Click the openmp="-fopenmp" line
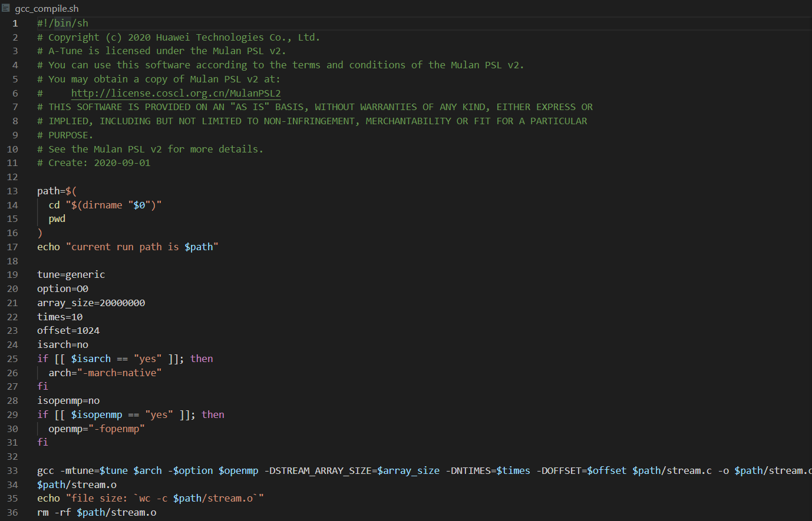The height and width of the screenshot is (521, 812). 97,429
